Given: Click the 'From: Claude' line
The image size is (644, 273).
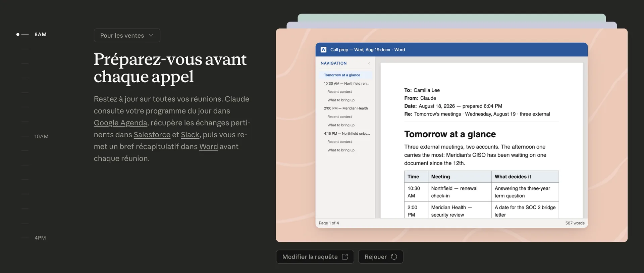Looking at the screenshot, I should tap(420, 98).
